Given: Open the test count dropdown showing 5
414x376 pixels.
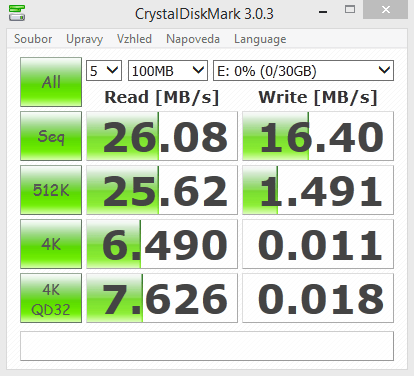Looking at the screenshot, I should click(x=104, y=70).
